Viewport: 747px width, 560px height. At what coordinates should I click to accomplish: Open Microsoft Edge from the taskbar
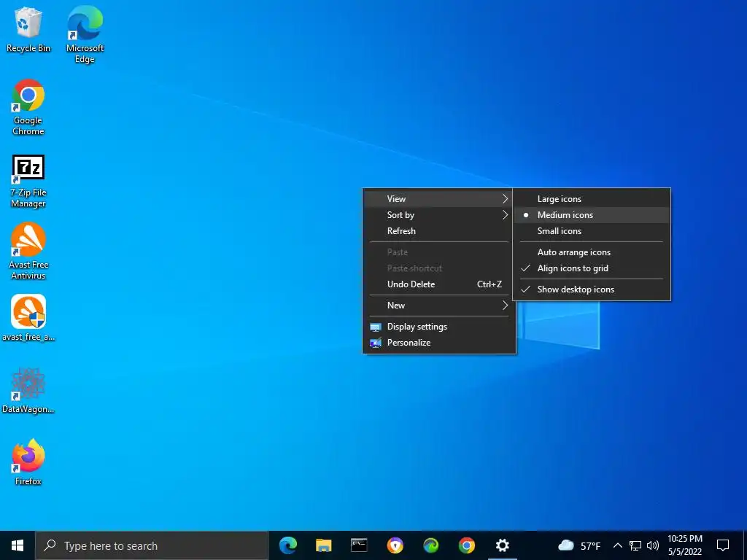tap(288, 545)
